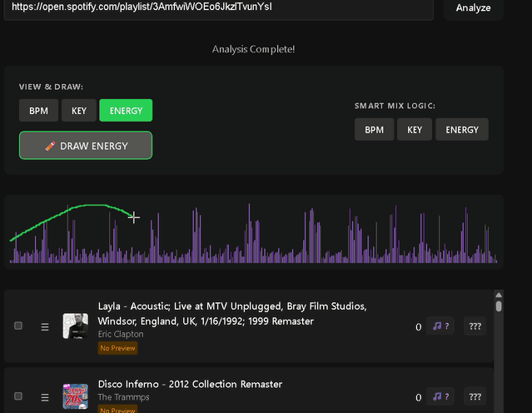This screenshot has height=413, width=532.
Task: Switch the view to BPM
Action: [x=38, y=110]
